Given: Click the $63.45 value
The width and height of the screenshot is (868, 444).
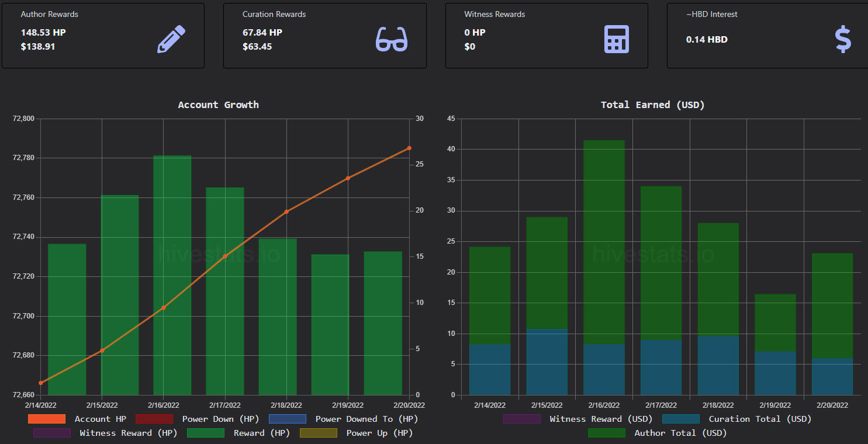Looking at the screenshot, I should [257, 46].
